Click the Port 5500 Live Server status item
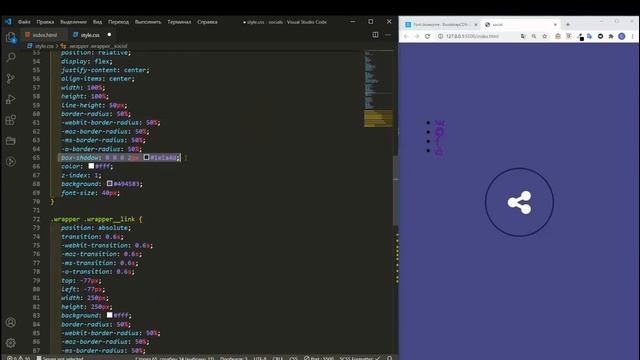 point(319,358)
